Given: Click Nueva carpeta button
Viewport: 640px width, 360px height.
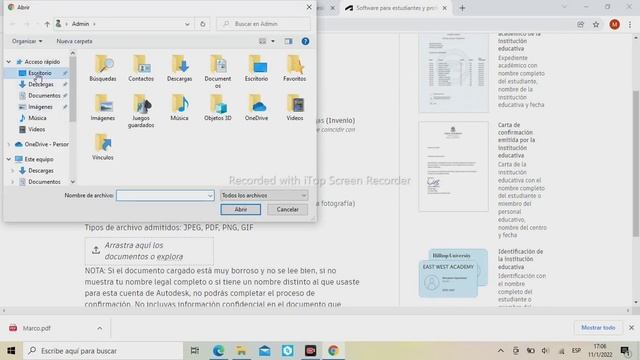Looking at the screenshot, I should (74, 41).
